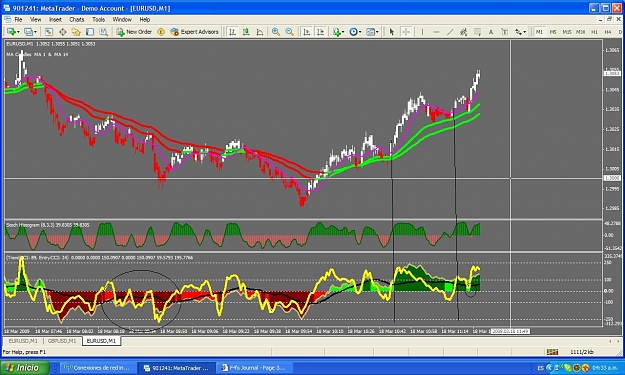Switch chart to Bar Chart mode
Viewport: 625px width, 375px height.
(x=232, y=32)
